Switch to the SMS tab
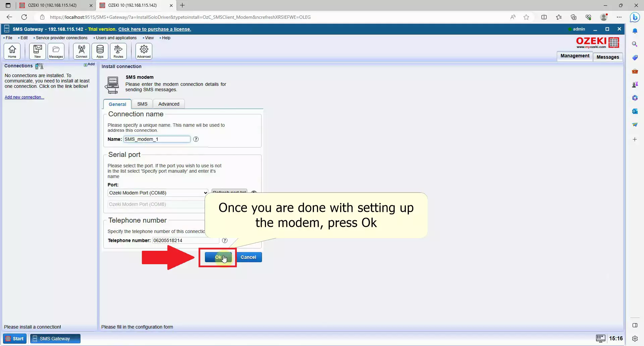 tap(142, 104)
